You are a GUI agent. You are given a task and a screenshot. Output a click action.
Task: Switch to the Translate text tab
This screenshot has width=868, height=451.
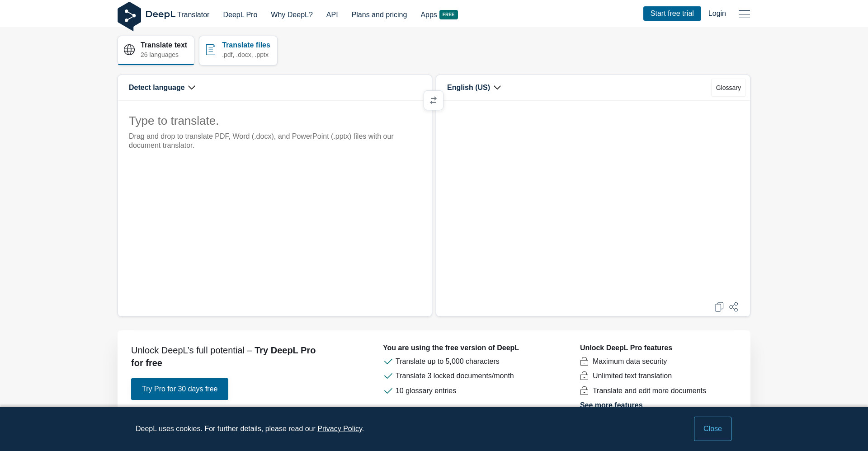[x=156, y=50]
